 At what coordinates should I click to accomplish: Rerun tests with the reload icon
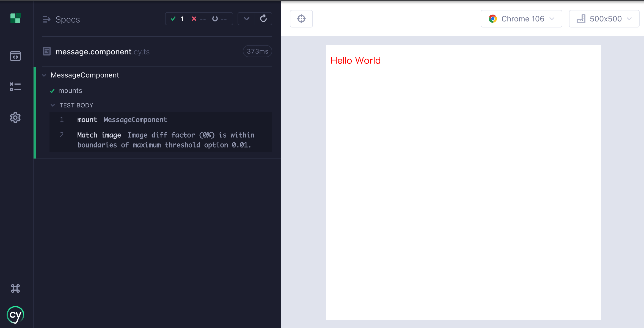(263, 19)
